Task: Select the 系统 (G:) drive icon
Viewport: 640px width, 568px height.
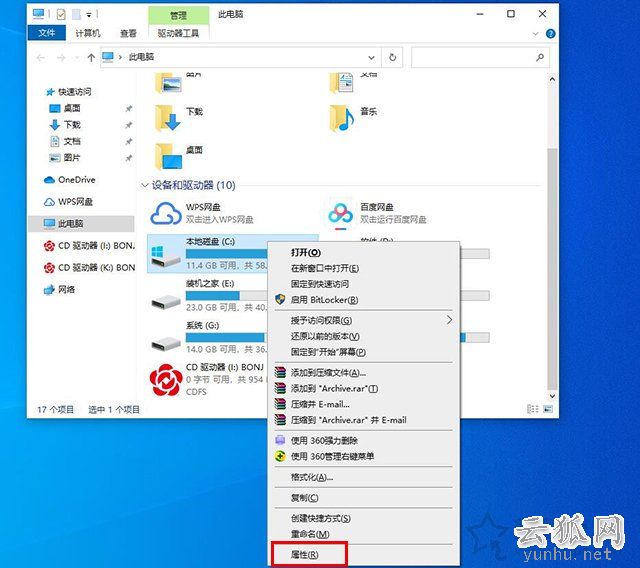Action: click(166, 344)
